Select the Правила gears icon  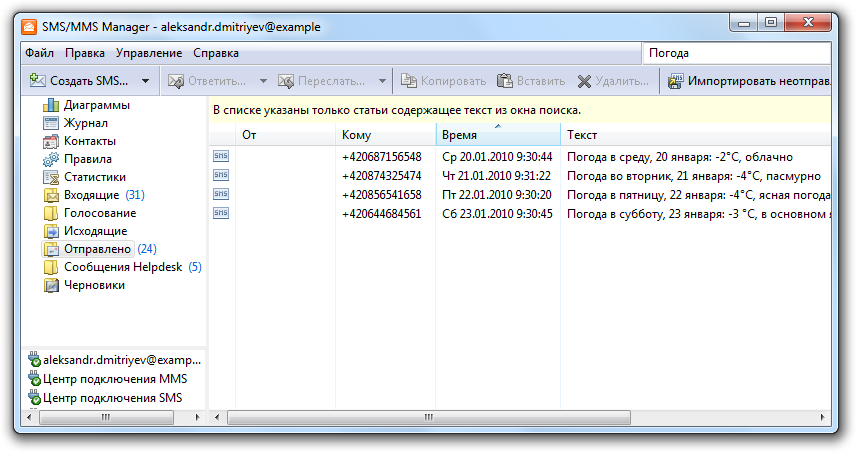pos(51,159)
